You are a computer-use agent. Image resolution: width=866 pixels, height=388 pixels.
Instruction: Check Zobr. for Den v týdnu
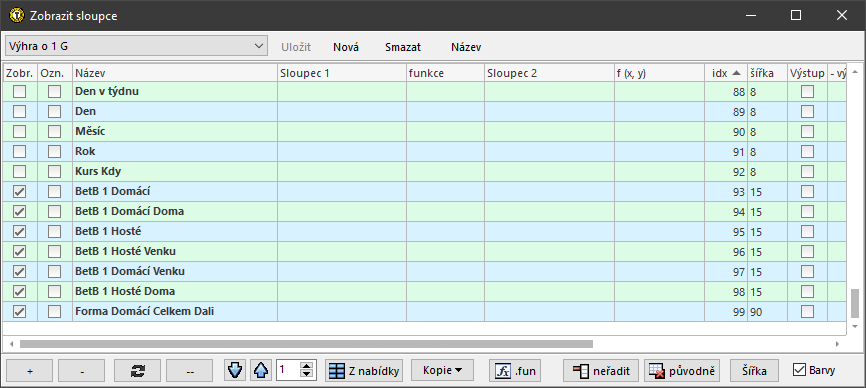(19, 92)
